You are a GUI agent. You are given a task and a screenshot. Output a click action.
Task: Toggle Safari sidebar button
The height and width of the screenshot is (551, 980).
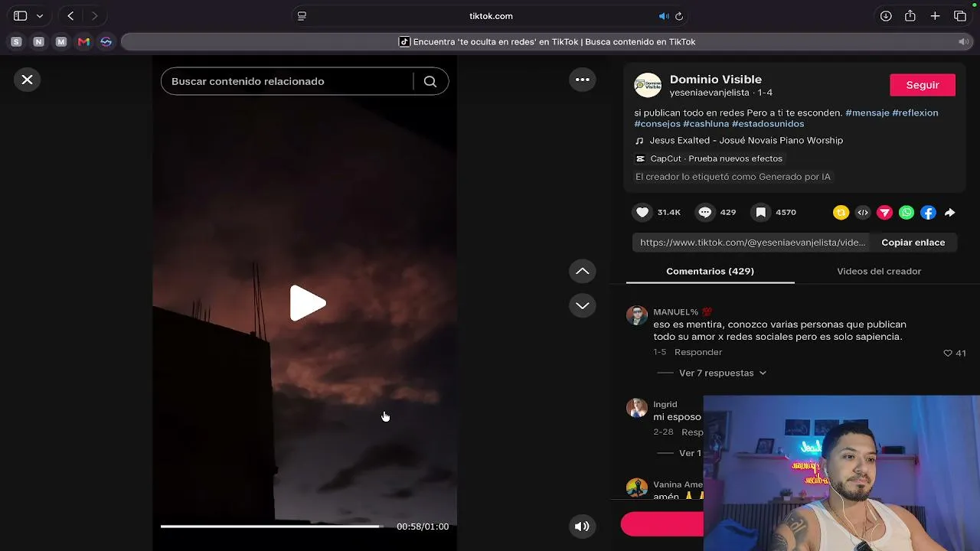(x=21, y=16)
